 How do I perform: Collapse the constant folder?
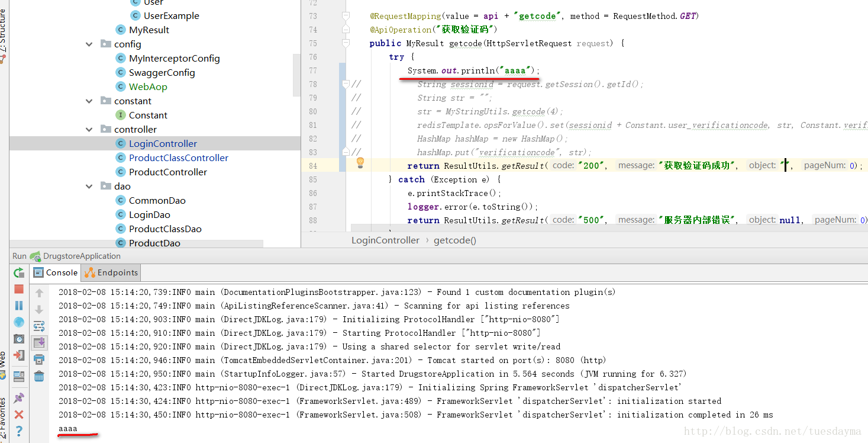(89, 101)
